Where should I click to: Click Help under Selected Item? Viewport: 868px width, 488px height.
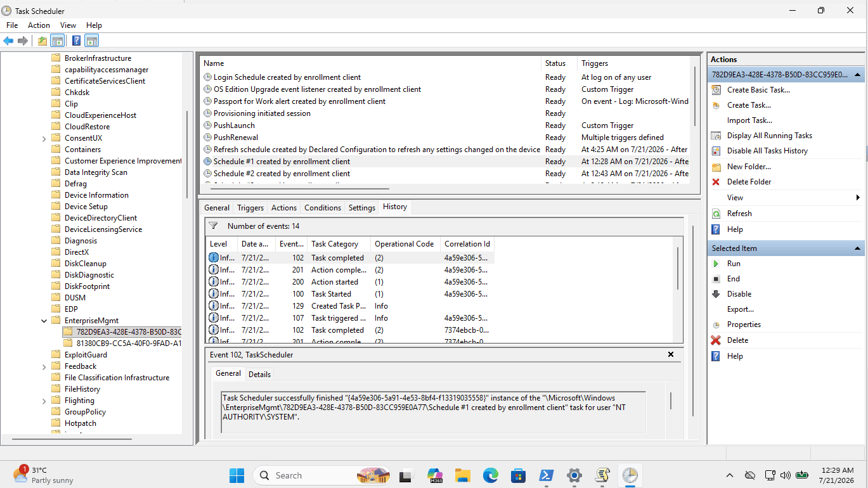pos(735,356)
